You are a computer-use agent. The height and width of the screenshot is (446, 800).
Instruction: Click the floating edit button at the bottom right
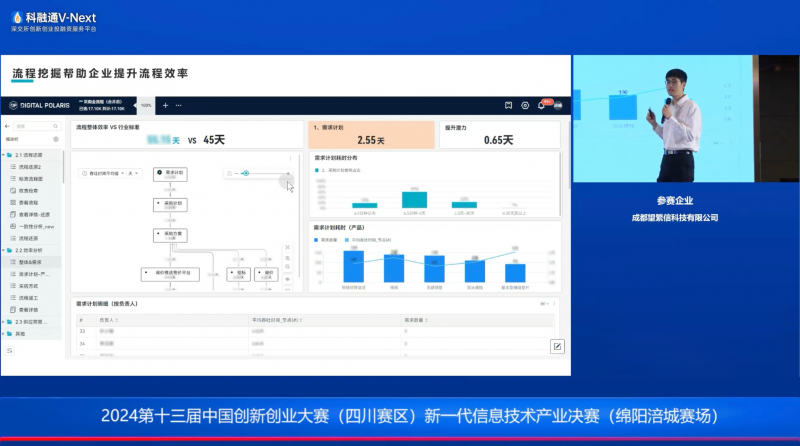pos(557,346)
